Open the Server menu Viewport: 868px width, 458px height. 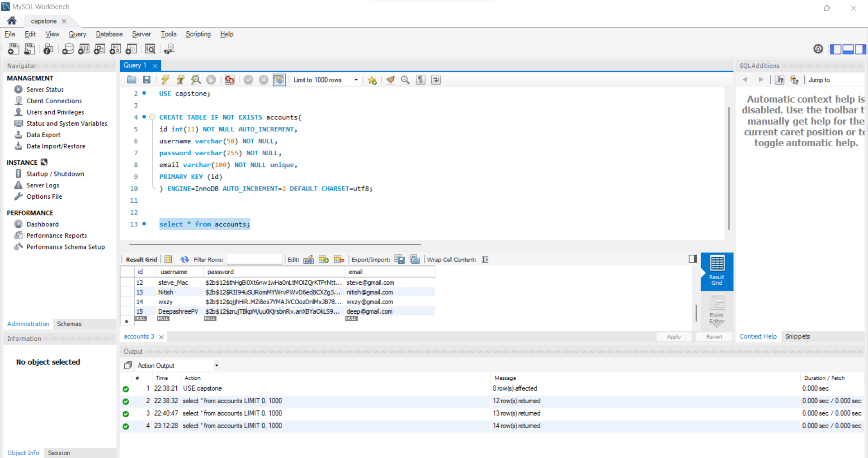141,34
